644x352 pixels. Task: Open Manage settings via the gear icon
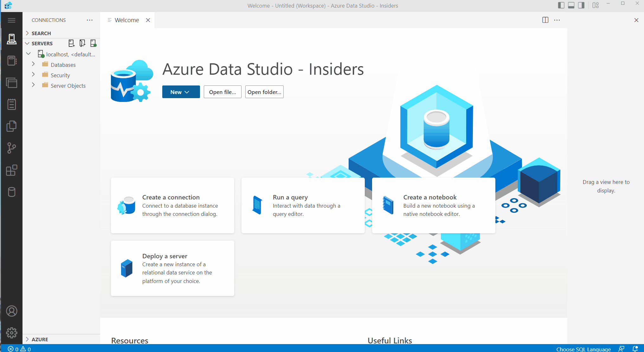[x=12, y=333]
